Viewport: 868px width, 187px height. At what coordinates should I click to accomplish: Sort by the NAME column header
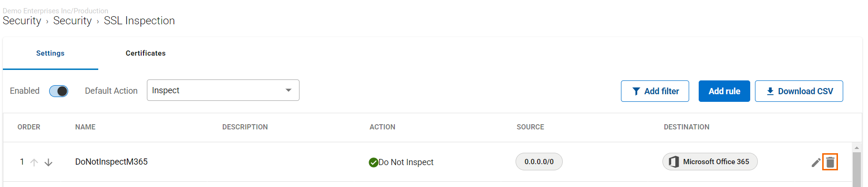(85, 127)
